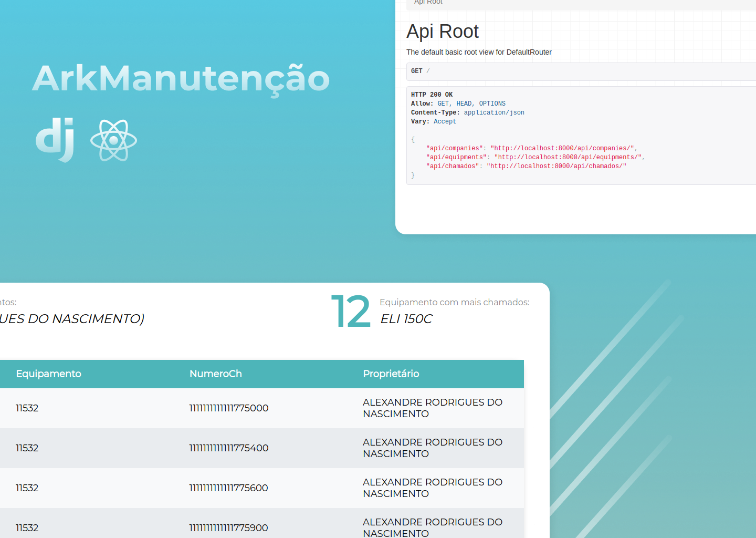Click the Api Root page heading

pyautogui.click(x=443, y=32)
